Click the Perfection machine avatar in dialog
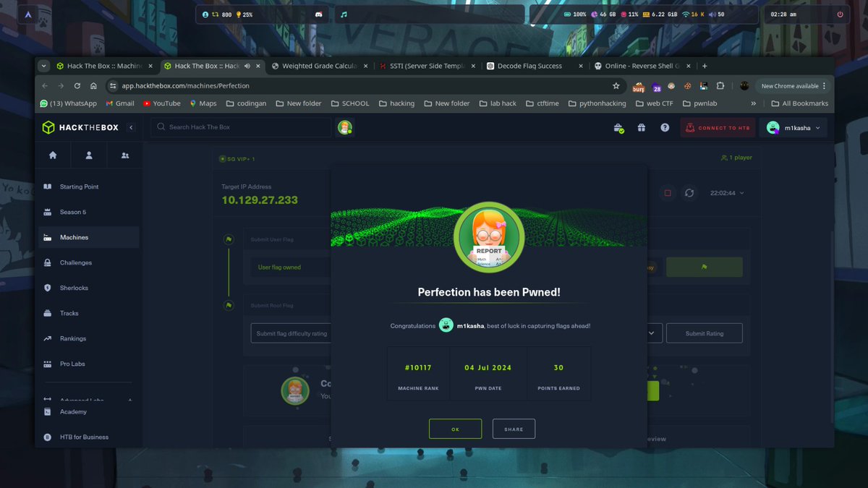The height and width of the screenshot is (488, 868). tap(489, 238)
